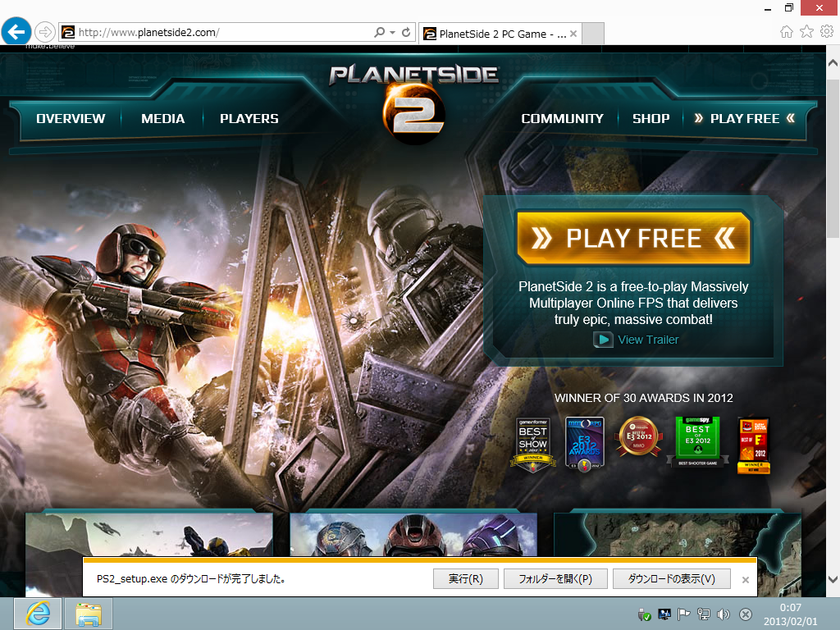
Task: Click the PlanetSide site favicon in address bar
Action: tap(68, 32)
